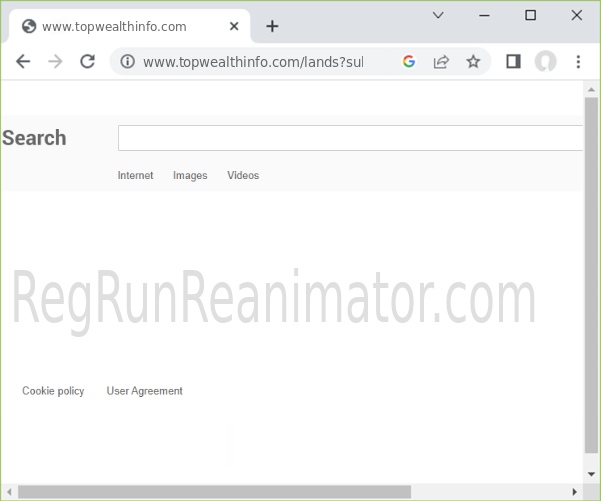
Task: Click the Google icon in address bar
Action: [408, 62]
